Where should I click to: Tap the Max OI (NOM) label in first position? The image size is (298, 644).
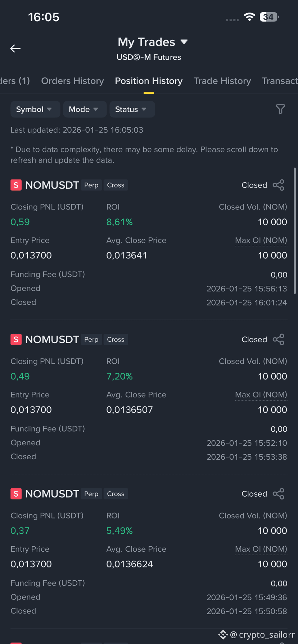pos(261,240)
